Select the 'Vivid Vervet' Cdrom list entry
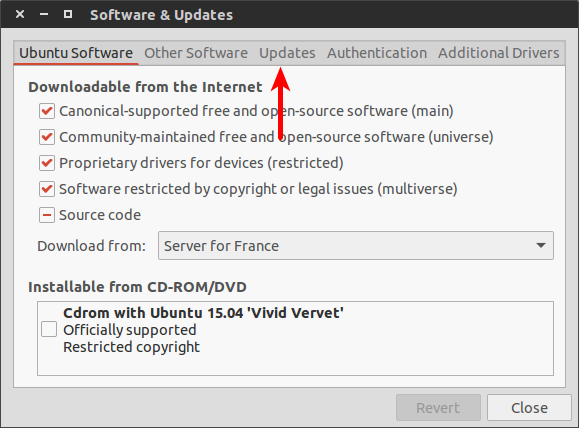579x428 pixels. pos(295,338)
